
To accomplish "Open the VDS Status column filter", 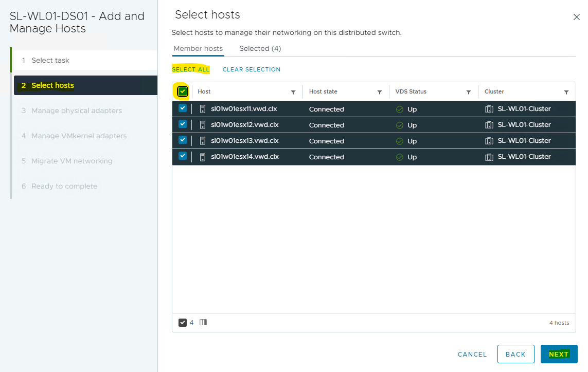I will coord(469,92).
